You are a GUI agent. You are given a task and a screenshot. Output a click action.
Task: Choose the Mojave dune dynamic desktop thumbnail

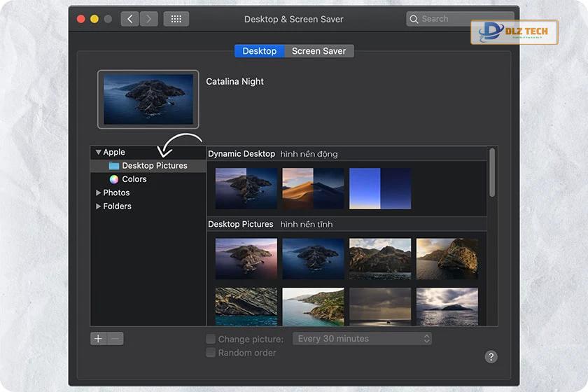pos(313,188)
